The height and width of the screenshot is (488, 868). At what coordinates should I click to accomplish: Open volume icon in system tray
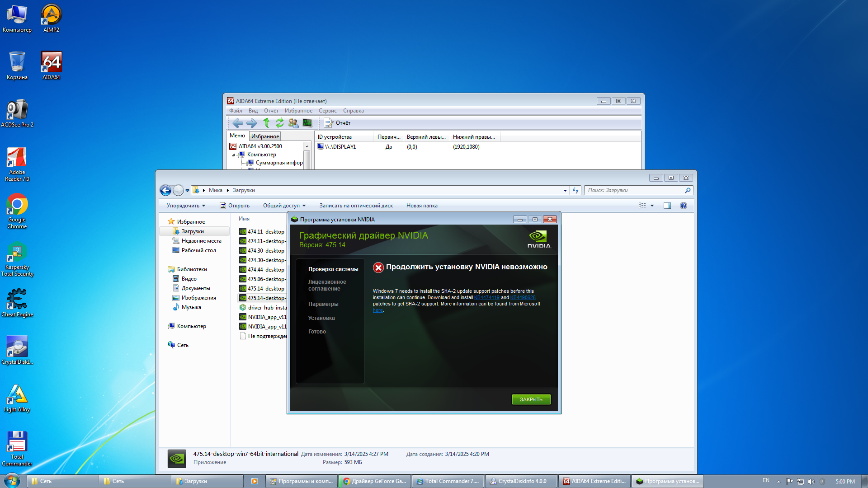click(811, 481)
